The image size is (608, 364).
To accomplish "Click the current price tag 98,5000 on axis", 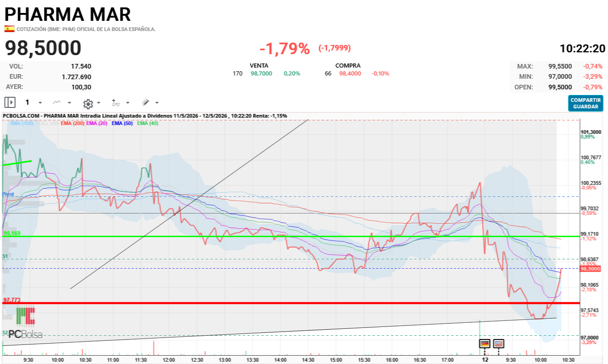I will [590, 269].
